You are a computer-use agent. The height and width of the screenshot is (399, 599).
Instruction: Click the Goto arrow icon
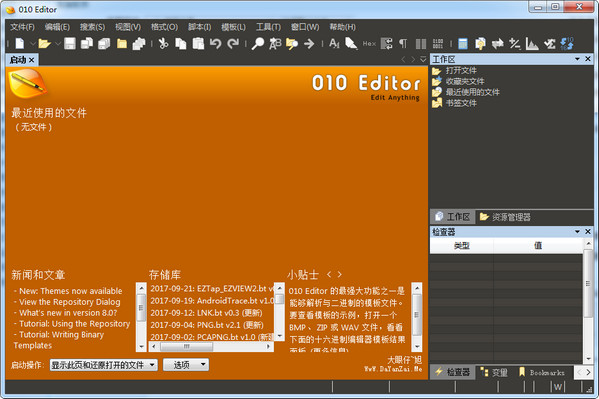click(309, 44)
